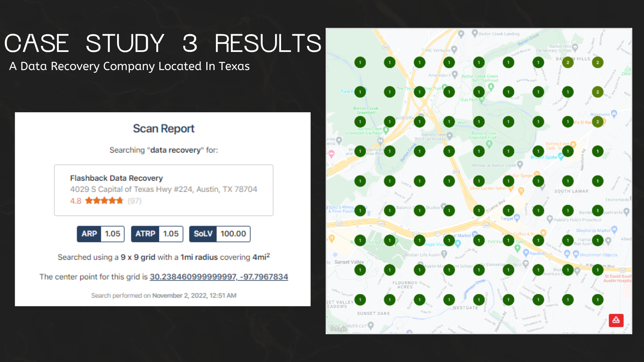Click the Google logo on map
The image size is (644, 362).
(338, 329)
